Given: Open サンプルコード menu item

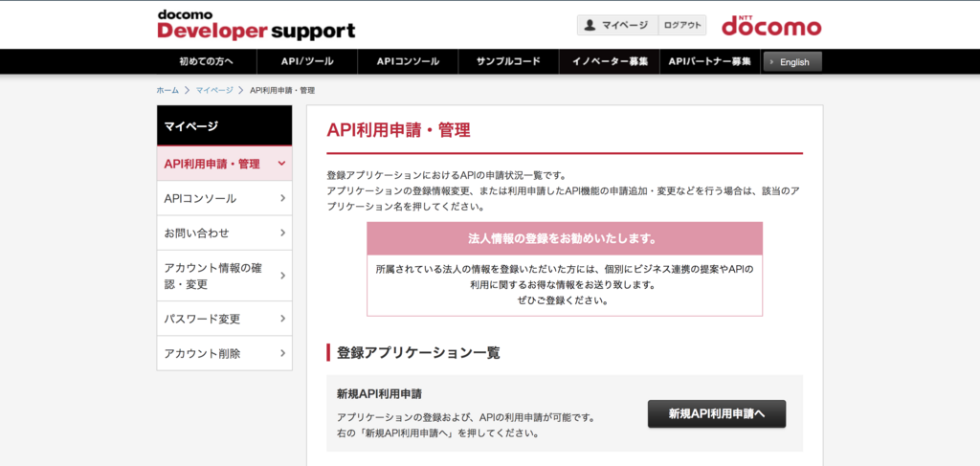Looking at the screenshot, I should (x=509, y=62).
